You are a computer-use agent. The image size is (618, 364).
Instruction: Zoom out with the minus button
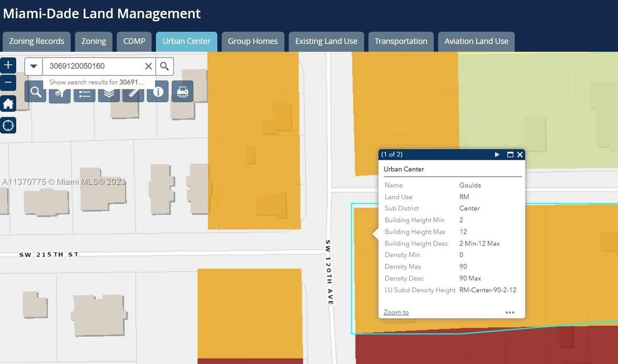pos(8,82)
